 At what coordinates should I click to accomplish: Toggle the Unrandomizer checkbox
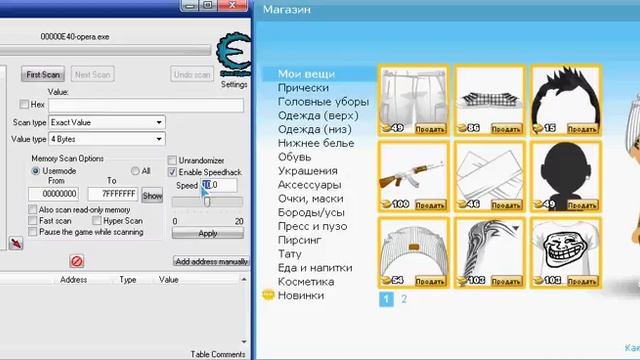[x=172, y=160]
